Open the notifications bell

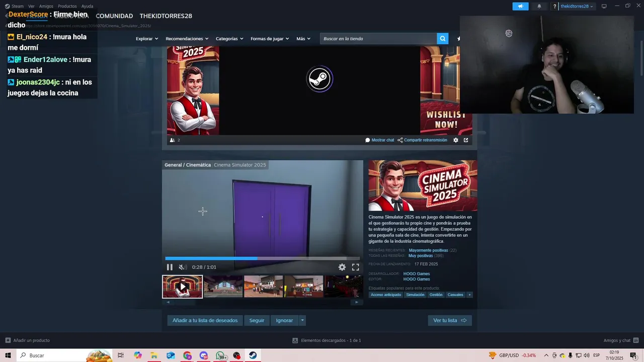[539, 6]
